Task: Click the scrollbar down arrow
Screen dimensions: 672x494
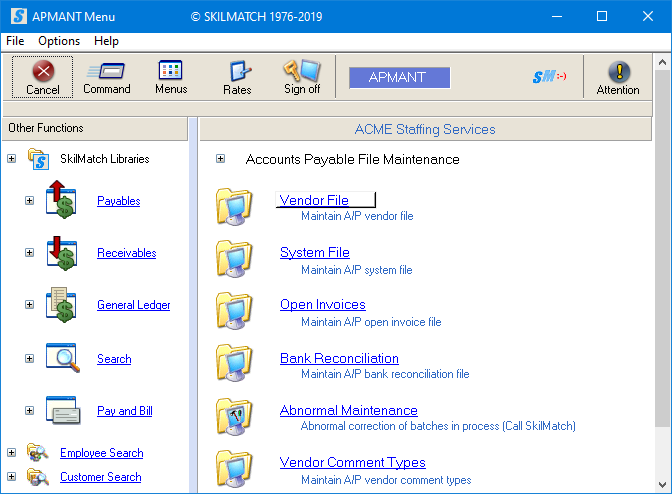Action: 662,485
